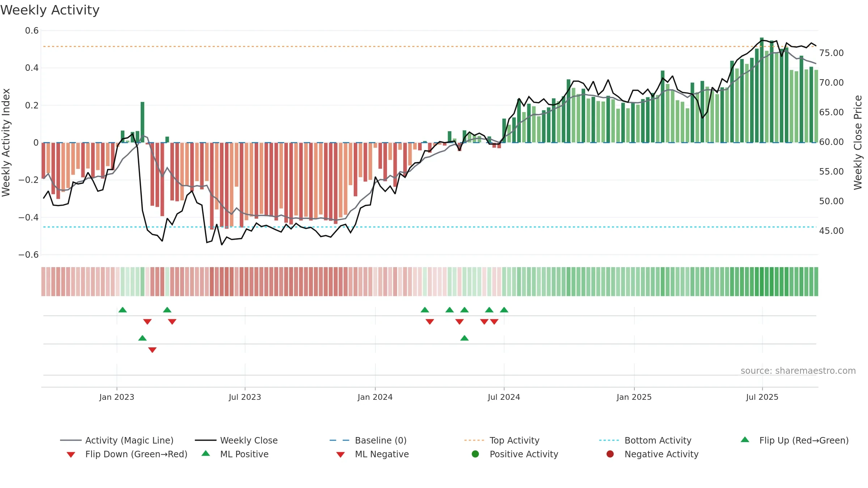
Task: Click the 'Jul 2025' x-axis label
Action: pyautogui.click(x=762, y=397)
